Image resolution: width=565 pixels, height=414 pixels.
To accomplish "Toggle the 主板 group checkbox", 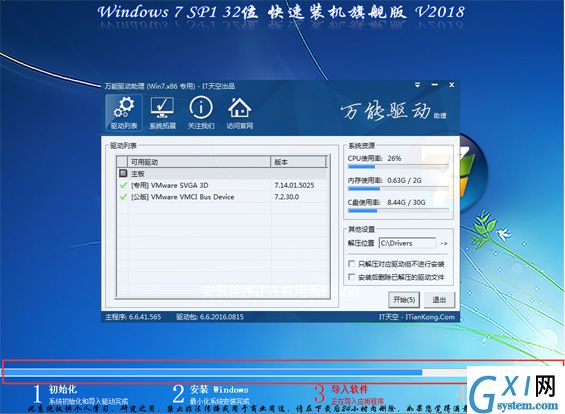I will (123, 173).
